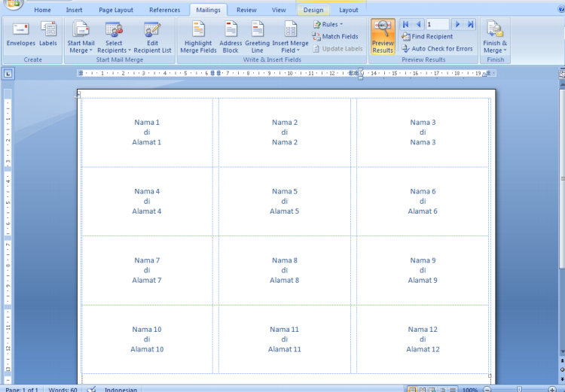Image resolution: width=565 pixels, height=392 pixels.
Task: Open the Envelopes tool
Action: click(21, 34)
